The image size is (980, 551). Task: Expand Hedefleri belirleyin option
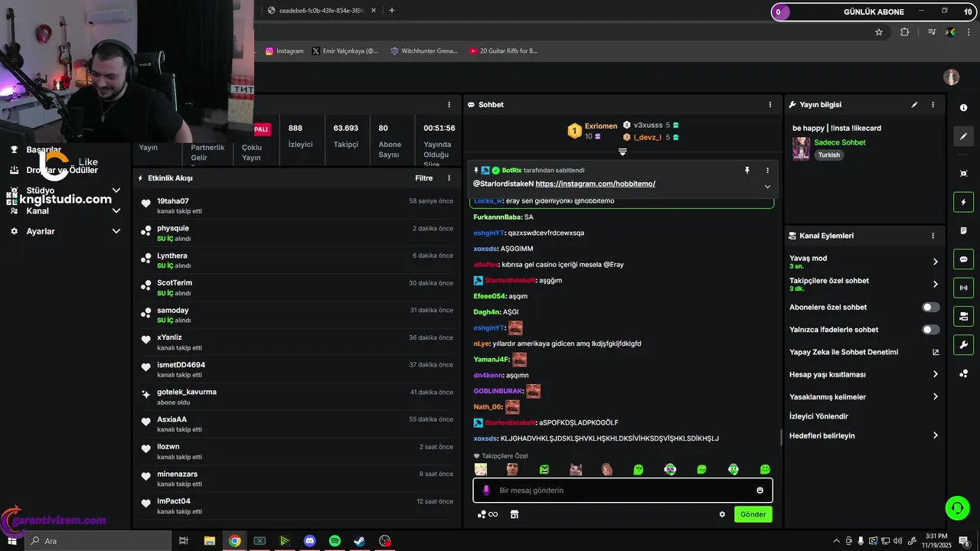864,435
